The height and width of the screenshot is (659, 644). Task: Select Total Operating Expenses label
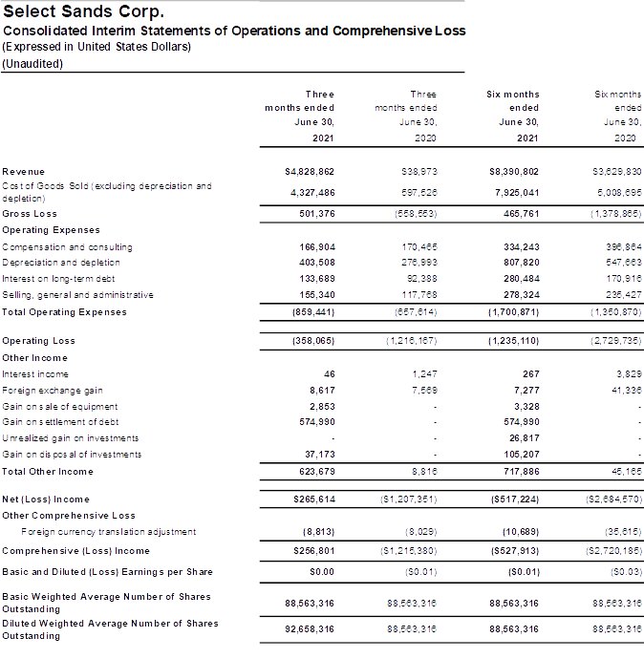(64, 312)
